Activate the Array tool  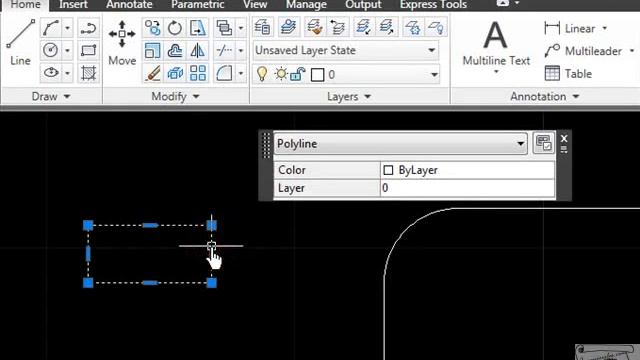pos(198,73)
